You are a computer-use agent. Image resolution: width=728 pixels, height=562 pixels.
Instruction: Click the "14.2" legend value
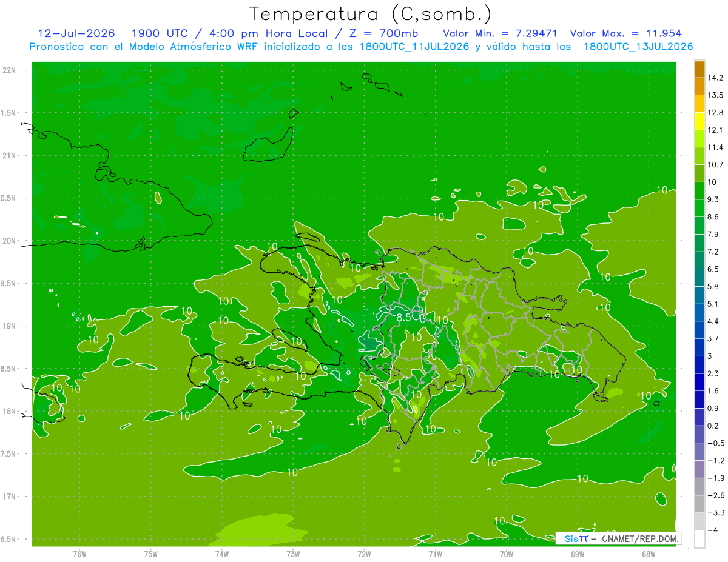(x=715, y=78)
